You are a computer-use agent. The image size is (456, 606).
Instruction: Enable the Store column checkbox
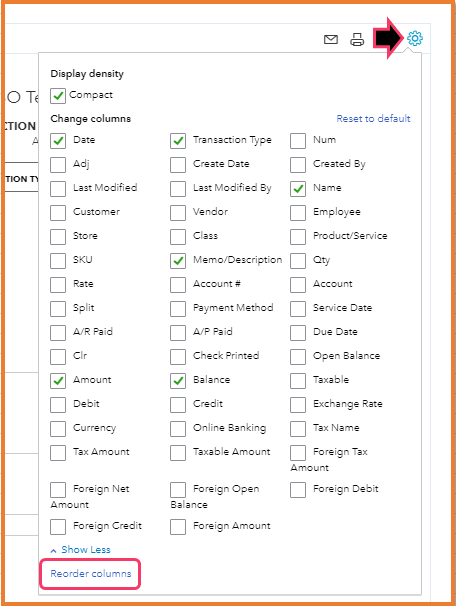click(x=58, y=237)
